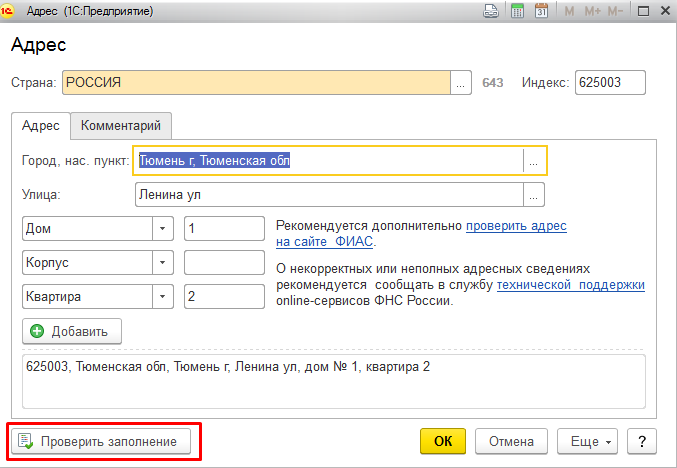The width and height of the screenshot is (677, 468).
Task: Expand the Квартира type dropdown
Action: pos(161,297)
